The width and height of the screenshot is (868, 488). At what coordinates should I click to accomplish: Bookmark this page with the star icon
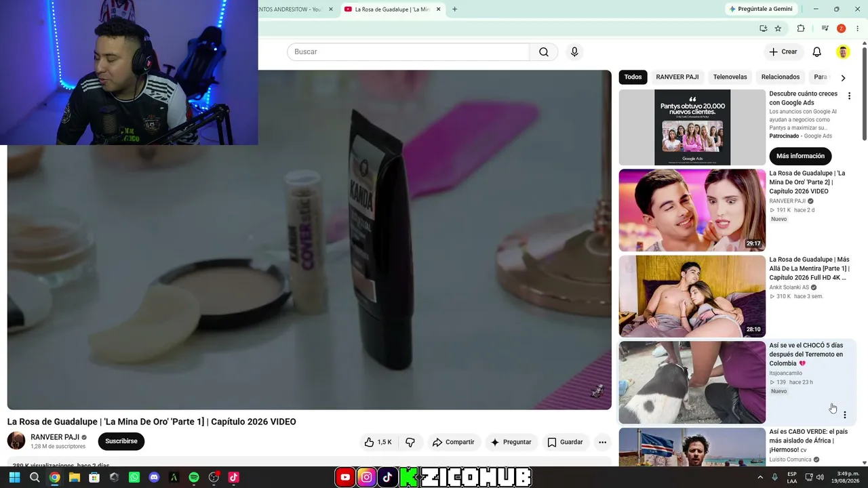tap(778, 28)
